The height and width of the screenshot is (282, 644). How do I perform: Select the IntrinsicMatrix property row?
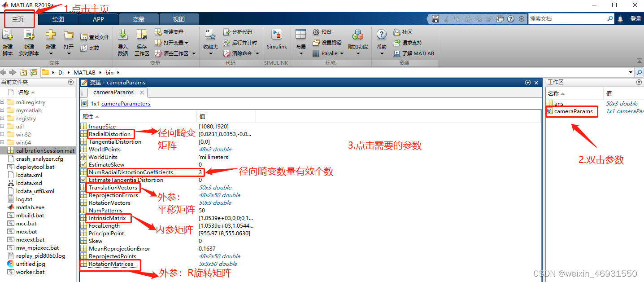(x=107, y=218)
